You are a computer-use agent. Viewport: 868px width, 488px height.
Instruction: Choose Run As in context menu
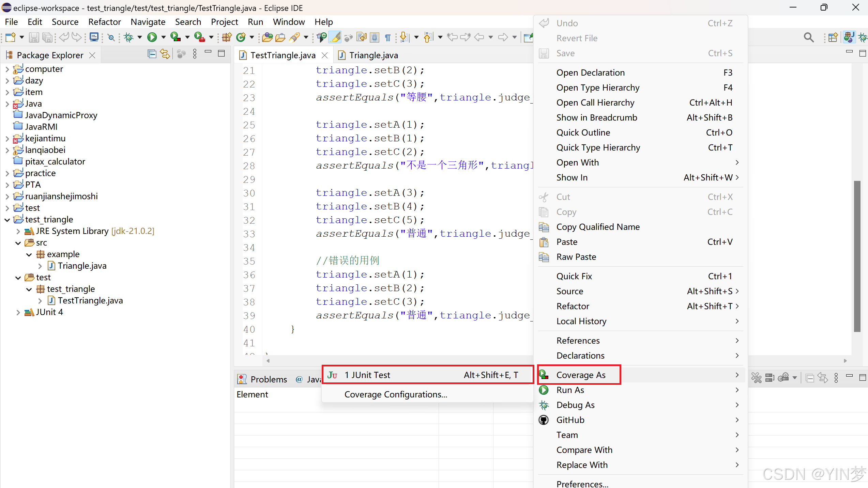(x=570, y=390)
